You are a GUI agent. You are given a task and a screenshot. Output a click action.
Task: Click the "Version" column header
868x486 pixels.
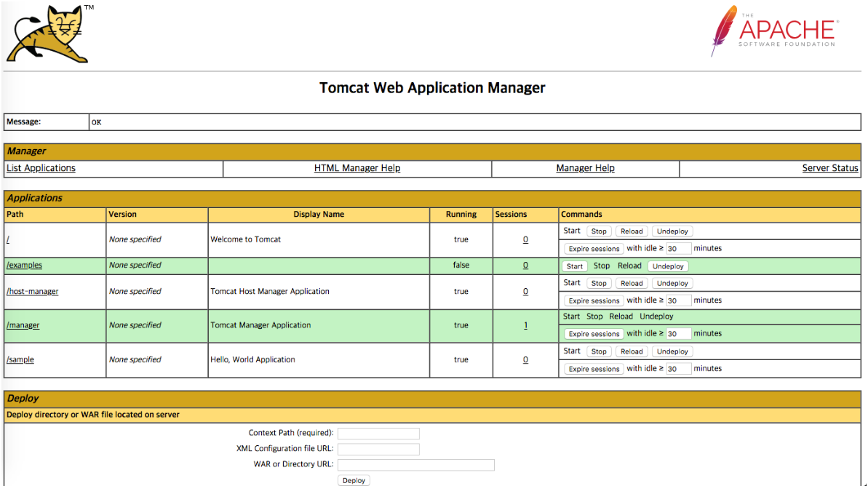[x=122, y=214]
